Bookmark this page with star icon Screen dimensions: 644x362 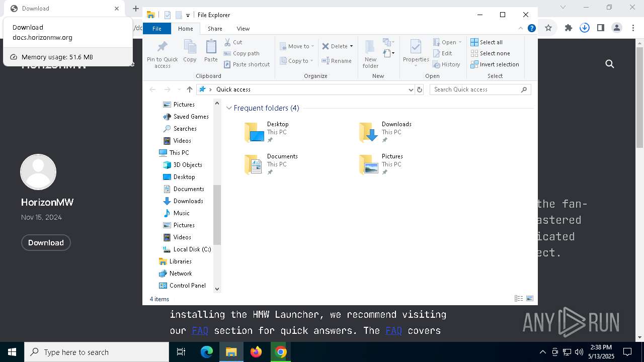(x=548, y=28)
